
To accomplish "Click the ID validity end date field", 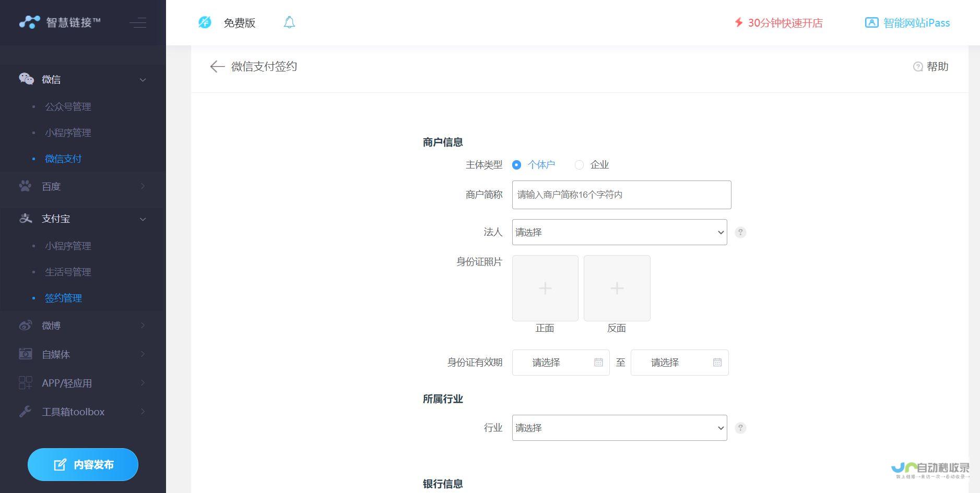I will pos(679,363).
